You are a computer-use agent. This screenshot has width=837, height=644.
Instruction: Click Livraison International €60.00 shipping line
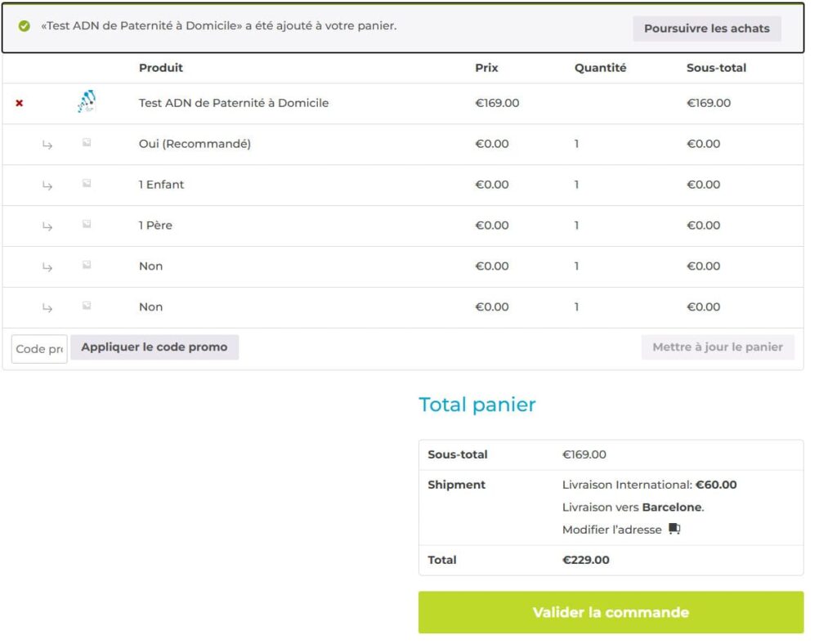tap(649, 485)
